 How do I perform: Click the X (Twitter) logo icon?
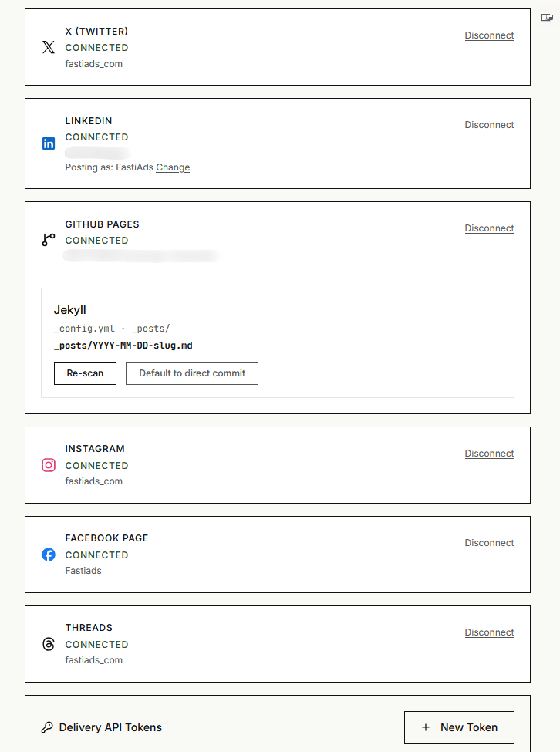pos(49,47)
